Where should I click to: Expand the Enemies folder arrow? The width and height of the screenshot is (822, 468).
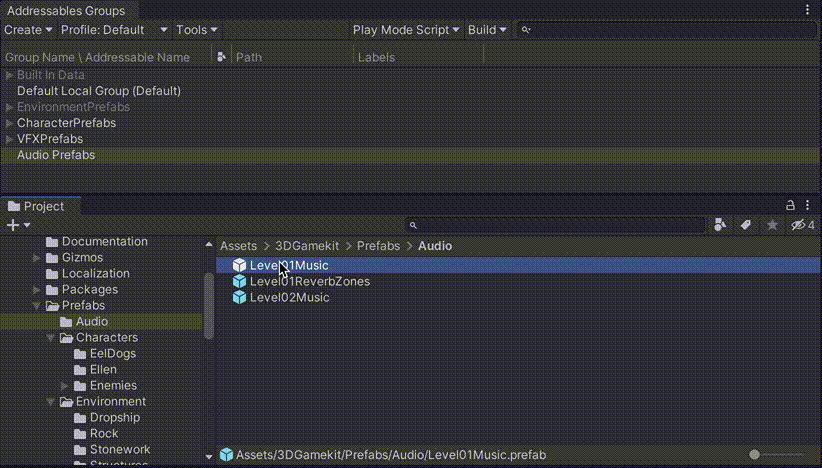pos(64,386)
